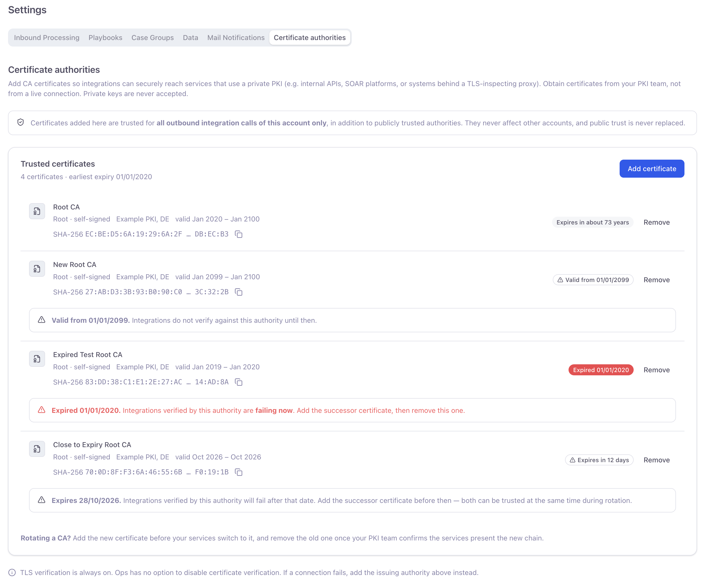Click the '4 certificates · earliest expiry' summary
The height and width of the screenshot is (588, 711).
(x=86, y=177)
